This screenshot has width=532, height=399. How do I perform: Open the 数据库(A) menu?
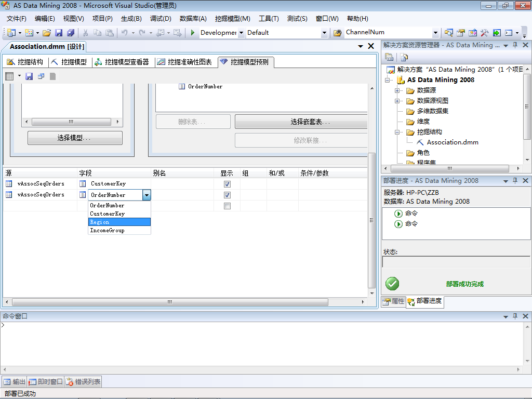pos(193,19)
